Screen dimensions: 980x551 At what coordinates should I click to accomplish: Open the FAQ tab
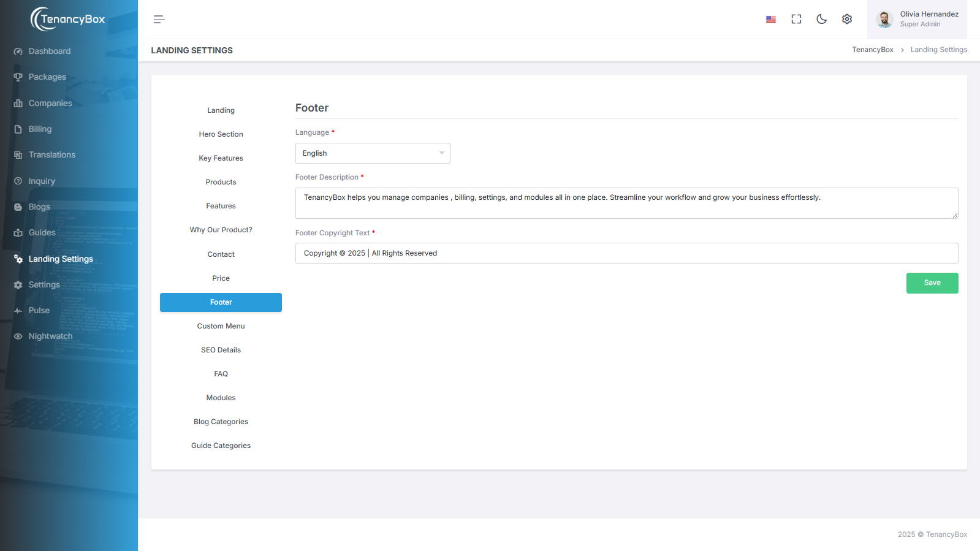coord(221,374)
